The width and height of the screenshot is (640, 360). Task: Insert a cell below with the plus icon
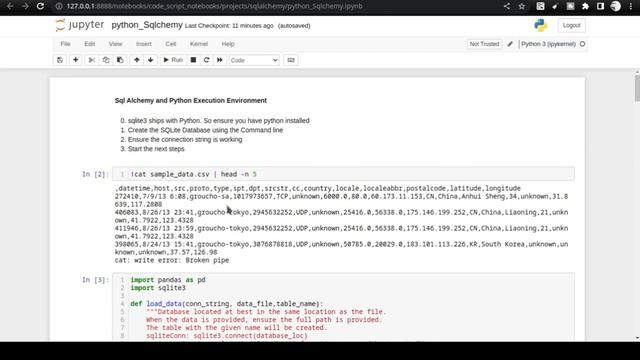tap(76, 60)
